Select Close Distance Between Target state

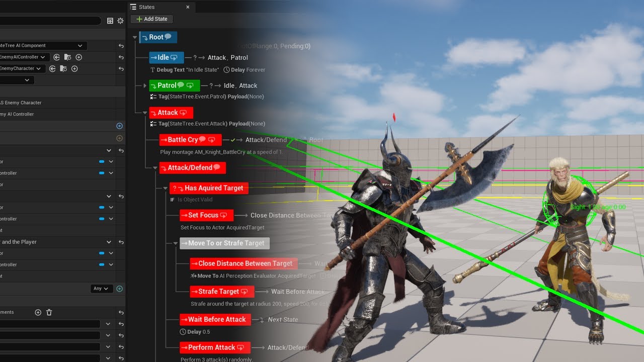[244, 263]
